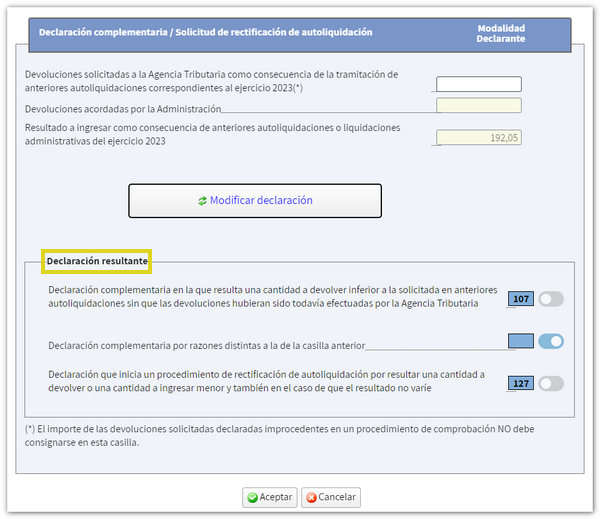The height and width of the screenshot is (519, 600).
Task: Click the green refresh icon beside Modificar declaración
Action: click(202, 201)
